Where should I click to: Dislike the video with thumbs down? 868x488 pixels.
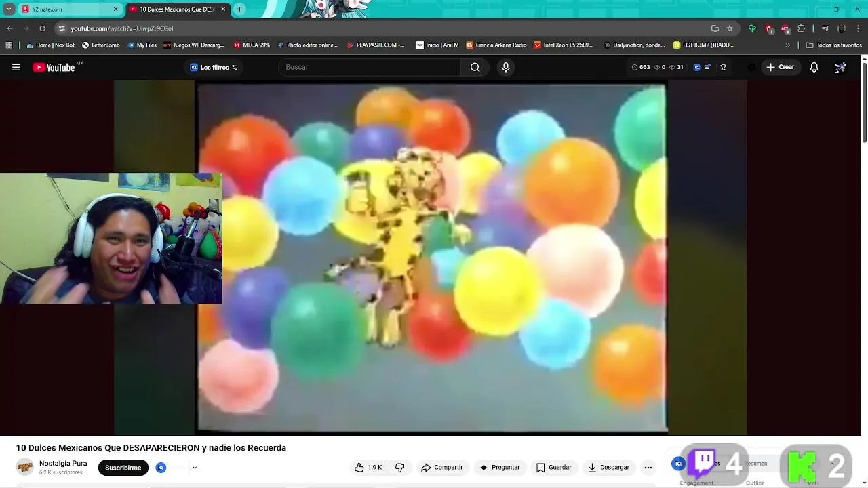(400, 467)
